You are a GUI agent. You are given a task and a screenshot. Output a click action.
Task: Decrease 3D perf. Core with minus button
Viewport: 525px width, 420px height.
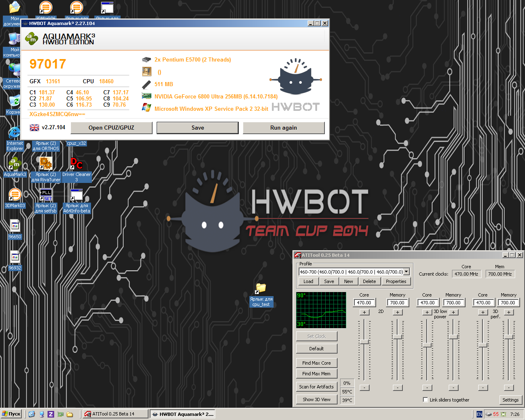[x=483, y=388]
